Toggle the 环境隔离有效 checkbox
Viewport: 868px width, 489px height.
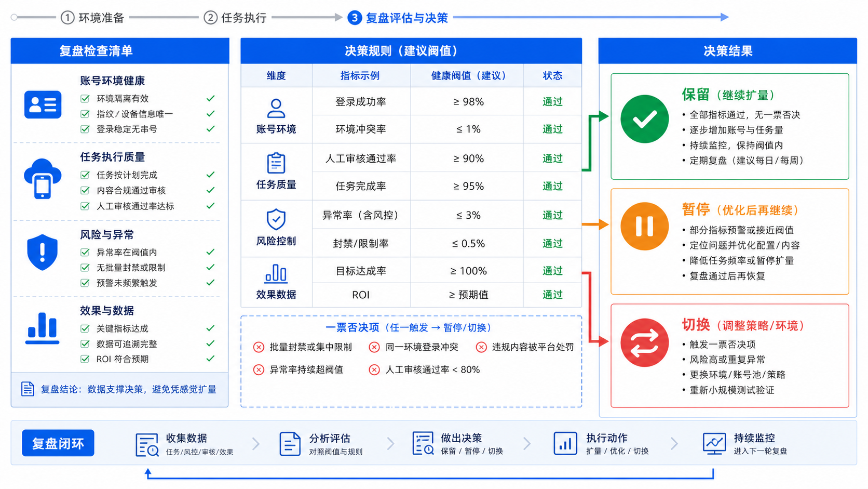pyautogui.click(x=85, y=98)
